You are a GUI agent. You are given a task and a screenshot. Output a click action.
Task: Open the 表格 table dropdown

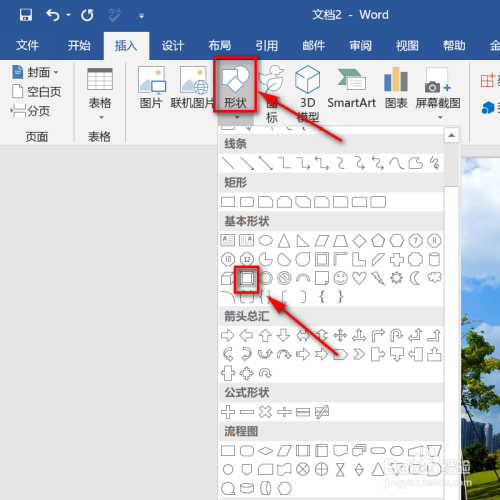(100, 94)
